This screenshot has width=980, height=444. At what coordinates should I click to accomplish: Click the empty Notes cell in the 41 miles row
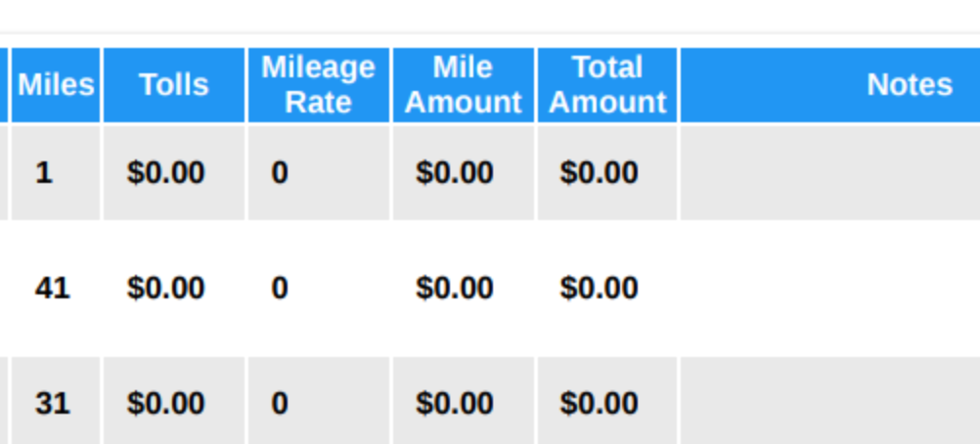[830, 289]
